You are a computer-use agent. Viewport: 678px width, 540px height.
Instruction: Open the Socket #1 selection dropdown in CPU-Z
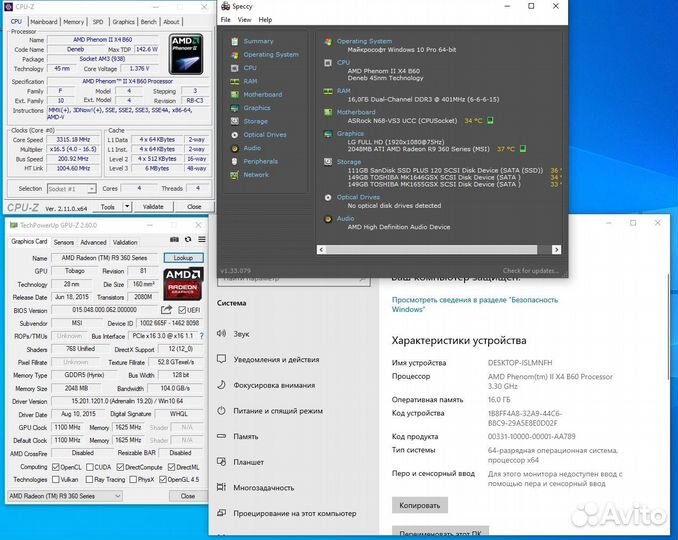pyautogui.click(x=71, y=189)
